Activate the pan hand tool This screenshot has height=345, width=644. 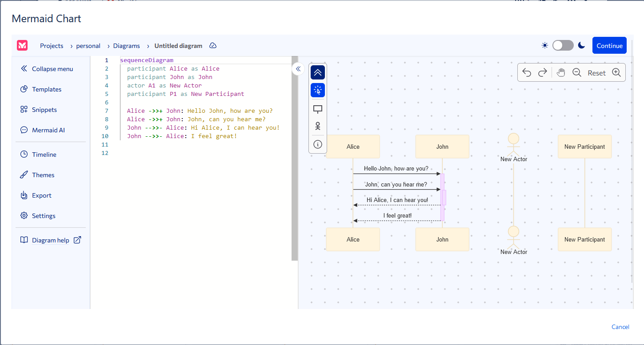tap(561, 73)
